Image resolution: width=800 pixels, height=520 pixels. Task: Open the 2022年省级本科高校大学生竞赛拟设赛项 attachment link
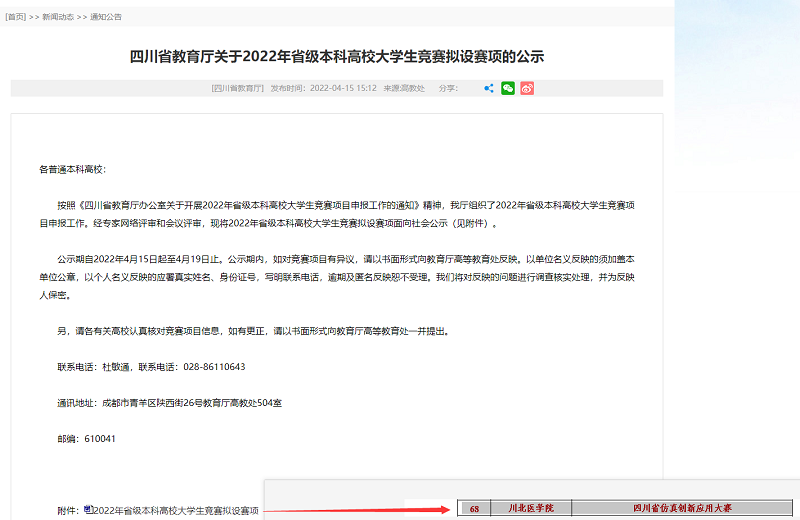point(176,510)
